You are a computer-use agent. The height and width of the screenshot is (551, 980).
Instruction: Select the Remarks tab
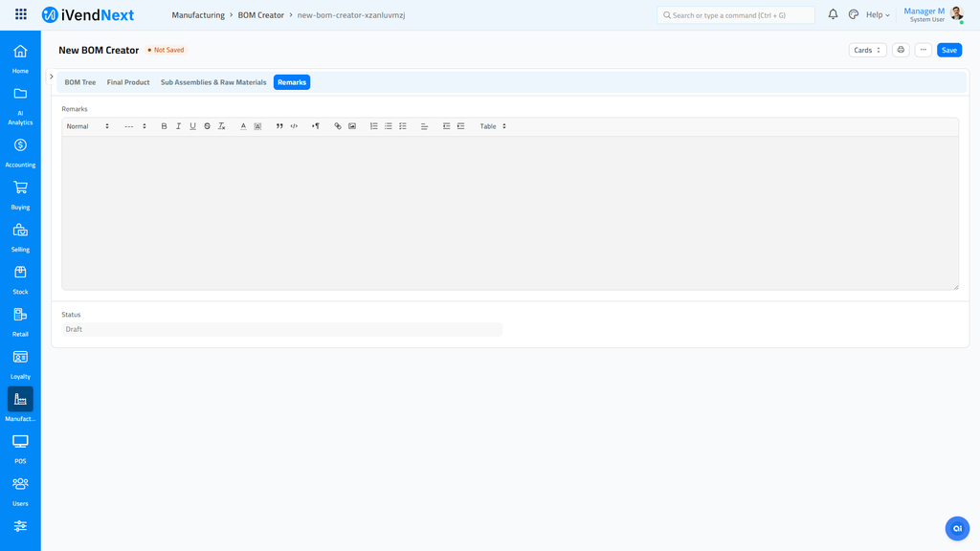[x=292, y=82]
